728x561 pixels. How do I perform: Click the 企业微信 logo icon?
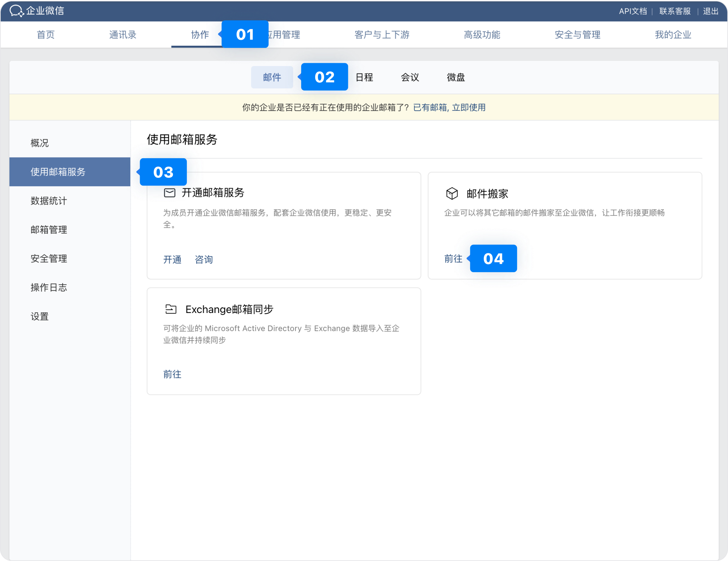(16, 11)
